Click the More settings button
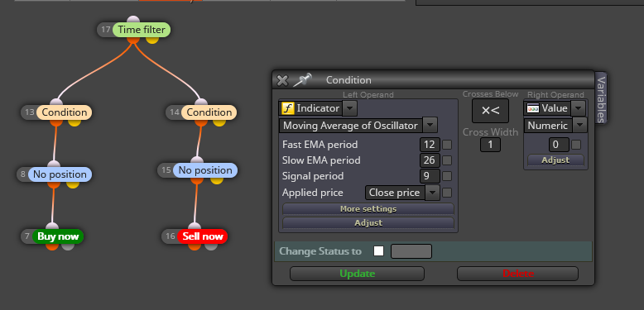This screenshot has height=310, width=644. click(x=368, y=208)
